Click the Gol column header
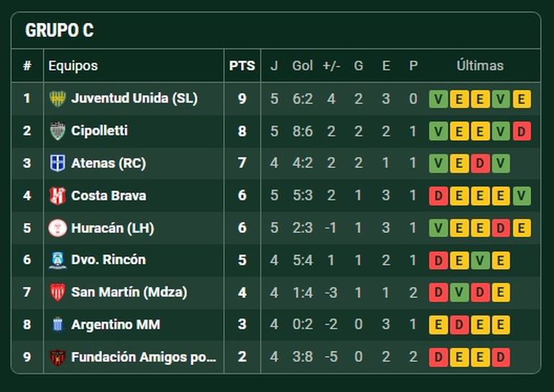This screenshot has height=392, width=554. tap(302, 65)
